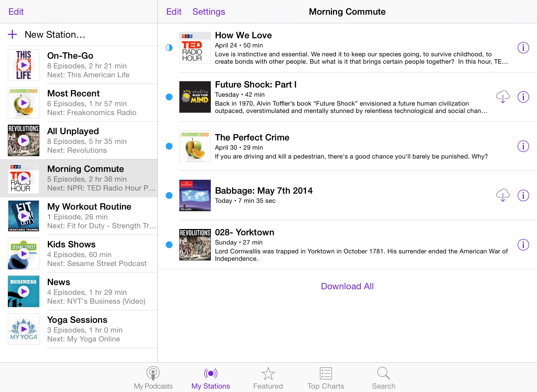
Task: Switch to My Stations tab
Action: click(x=211, y=378)
